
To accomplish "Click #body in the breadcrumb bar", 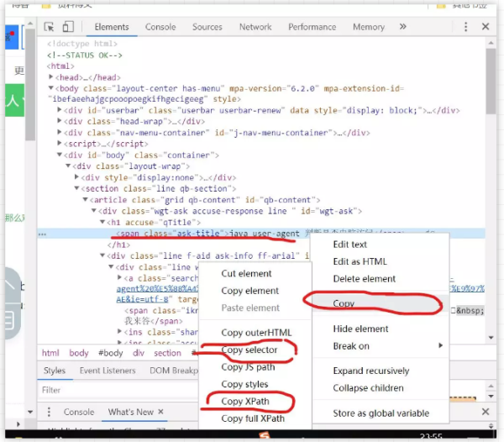I will point(110,353).
